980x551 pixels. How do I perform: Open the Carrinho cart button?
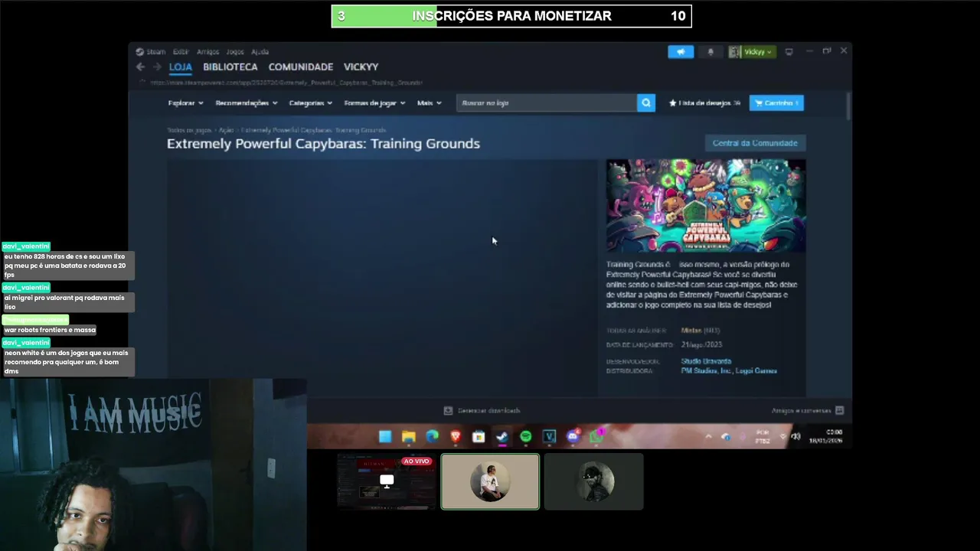coord(776,103)
